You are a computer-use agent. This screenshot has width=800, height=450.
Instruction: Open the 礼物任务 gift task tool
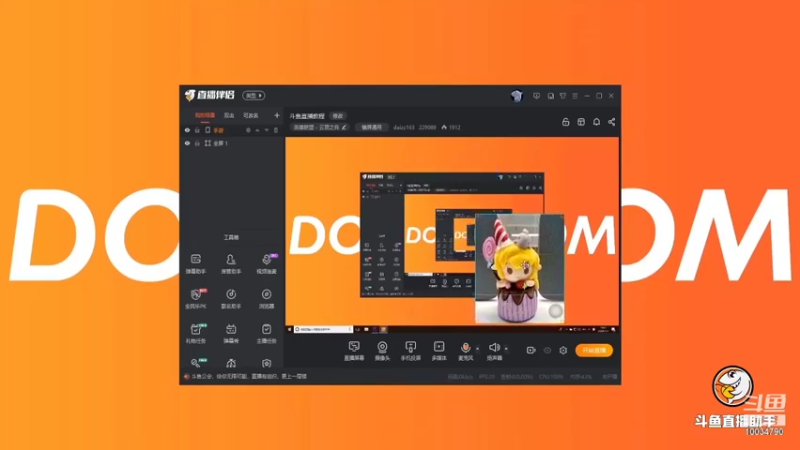(196, 333)
